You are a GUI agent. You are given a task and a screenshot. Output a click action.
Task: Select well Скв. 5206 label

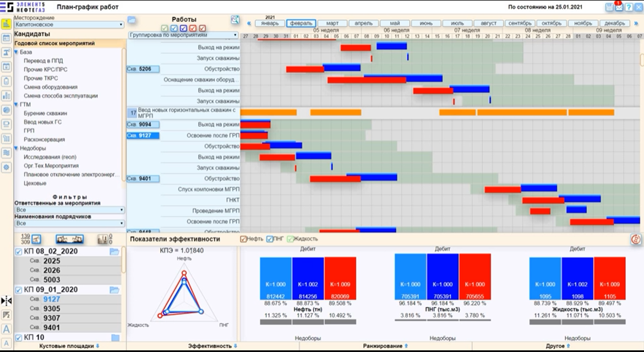143,69
